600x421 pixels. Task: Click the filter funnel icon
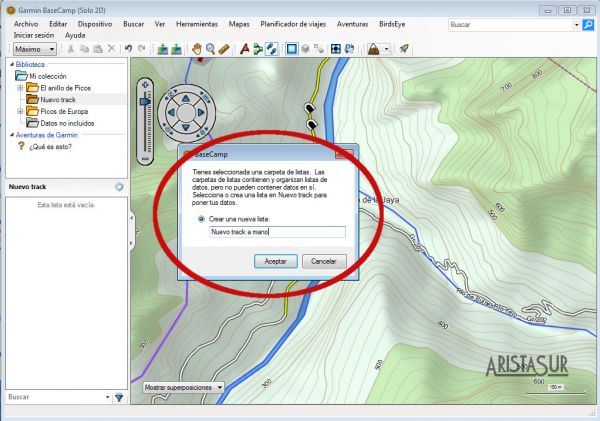pos(119,398)
